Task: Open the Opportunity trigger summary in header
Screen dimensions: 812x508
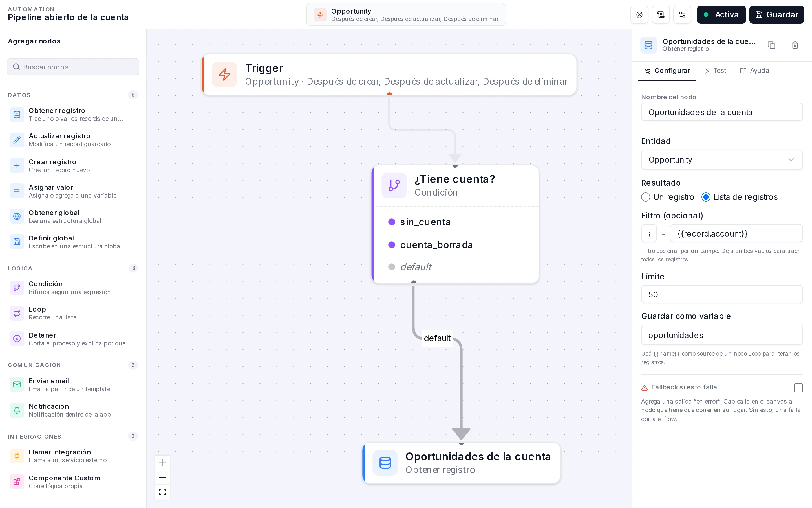Action: pos(406,14)
